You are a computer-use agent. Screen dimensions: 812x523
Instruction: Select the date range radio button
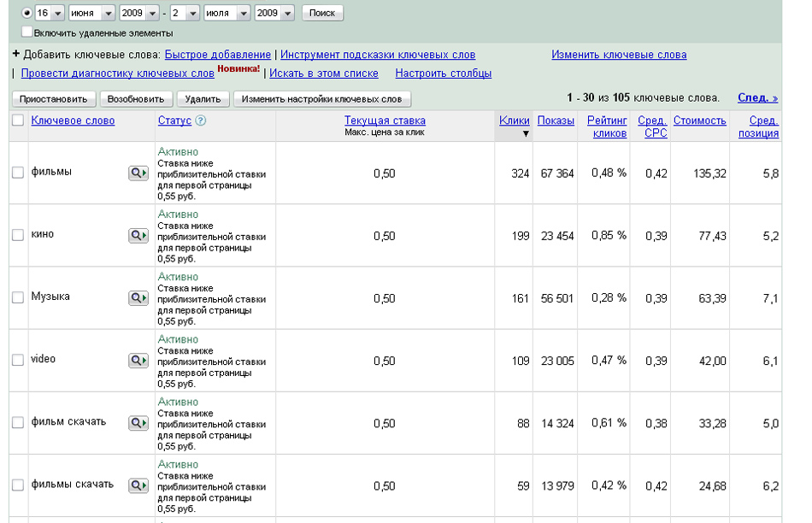(x=27, y=13)
